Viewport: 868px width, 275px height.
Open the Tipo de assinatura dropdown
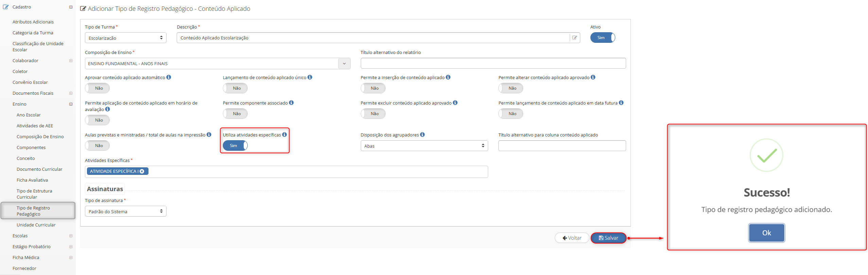(125, 212)
